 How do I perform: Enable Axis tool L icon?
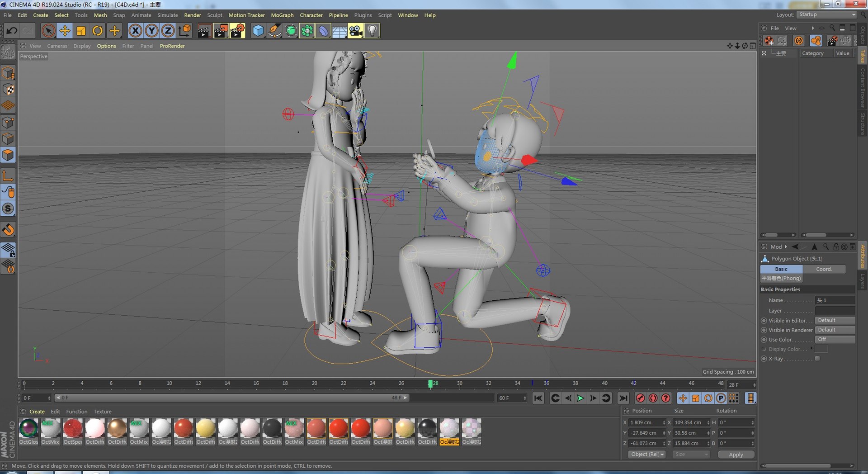coord(8,175)
